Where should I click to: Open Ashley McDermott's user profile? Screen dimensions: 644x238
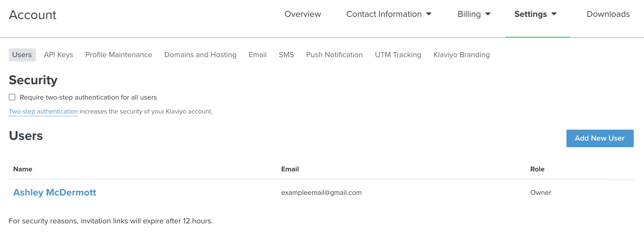click(55, 192)
